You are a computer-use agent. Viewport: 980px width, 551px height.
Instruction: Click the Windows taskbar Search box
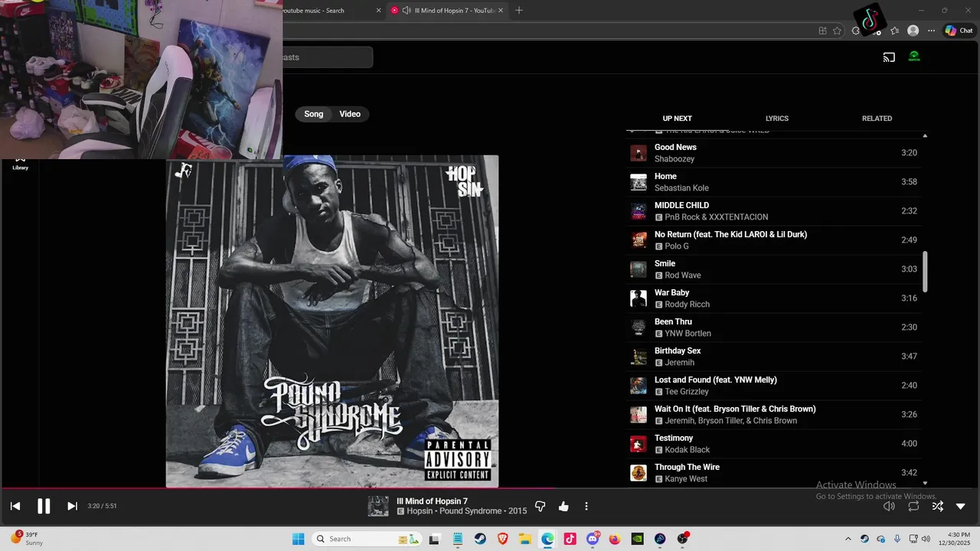pyautogui.click(x=367, y=539)
